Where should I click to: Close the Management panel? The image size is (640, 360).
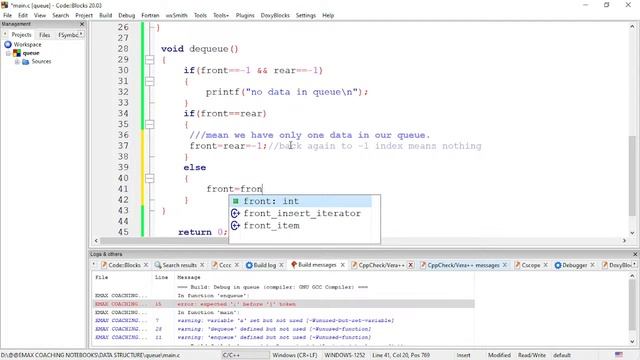pos(82,24)
